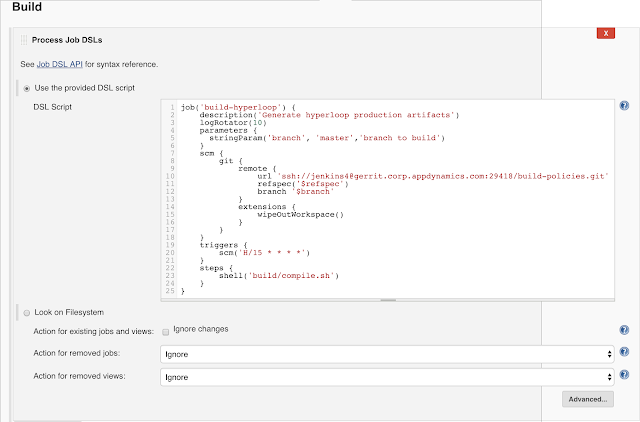Expand the Action for removed views dropdown
640x422 pixels.
pos(386,377)
